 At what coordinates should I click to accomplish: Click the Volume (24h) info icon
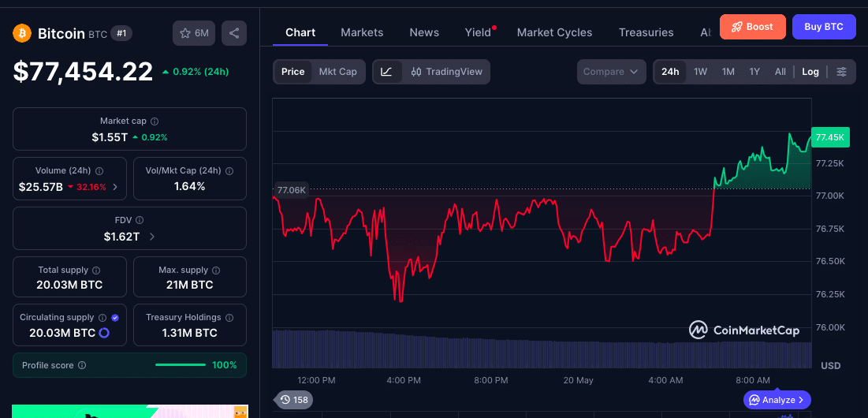[99, 170]
